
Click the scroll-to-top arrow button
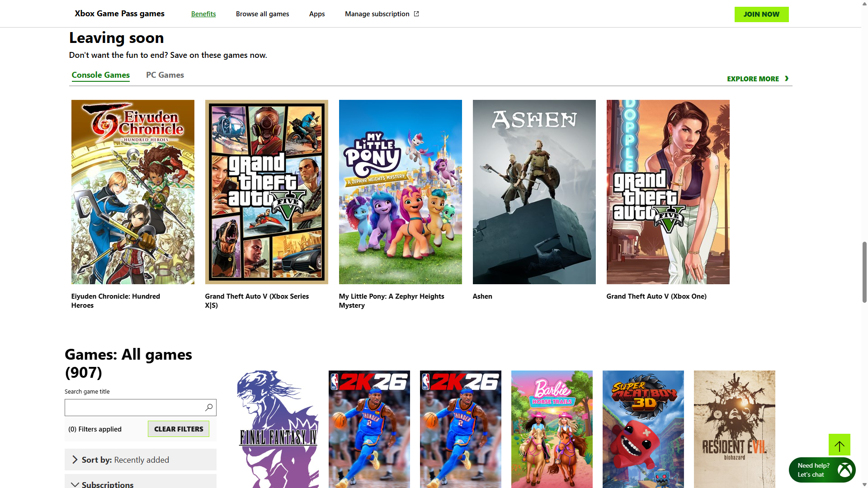tap(839, 445)
